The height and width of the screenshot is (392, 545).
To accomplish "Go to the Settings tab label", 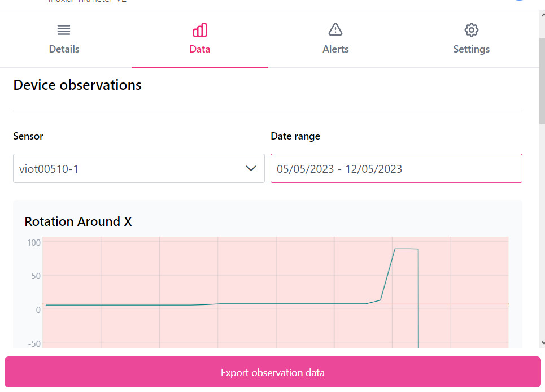I will click(471, 49).
